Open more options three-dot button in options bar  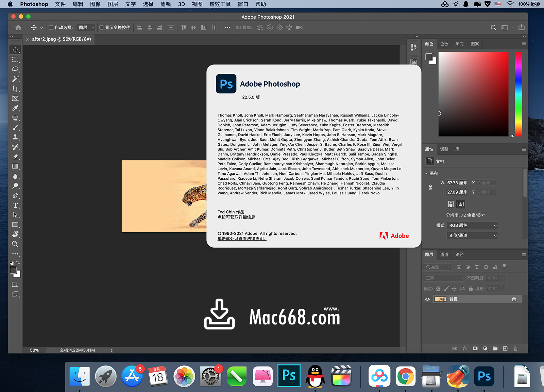tap(227, 28)
